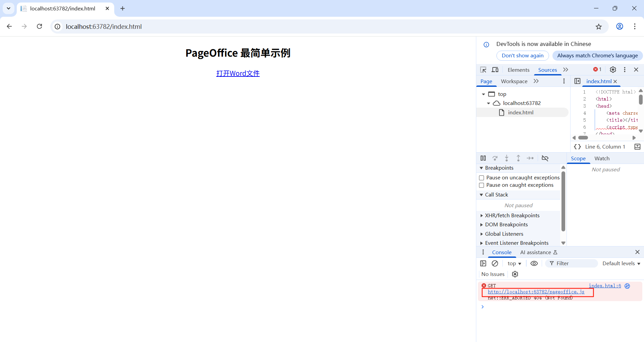Click the AI error explanation icon
The image size is (644, 342).
pos(627,286)
